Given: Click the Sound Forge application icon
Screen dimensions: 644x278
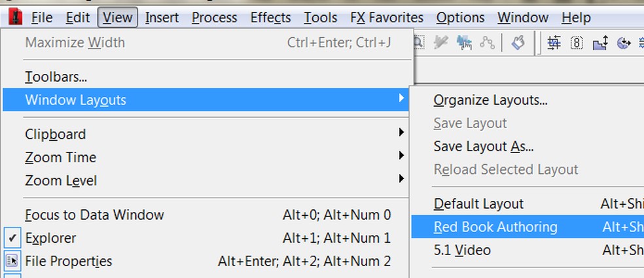Looking at the screenshot, I should pos(13,18).
